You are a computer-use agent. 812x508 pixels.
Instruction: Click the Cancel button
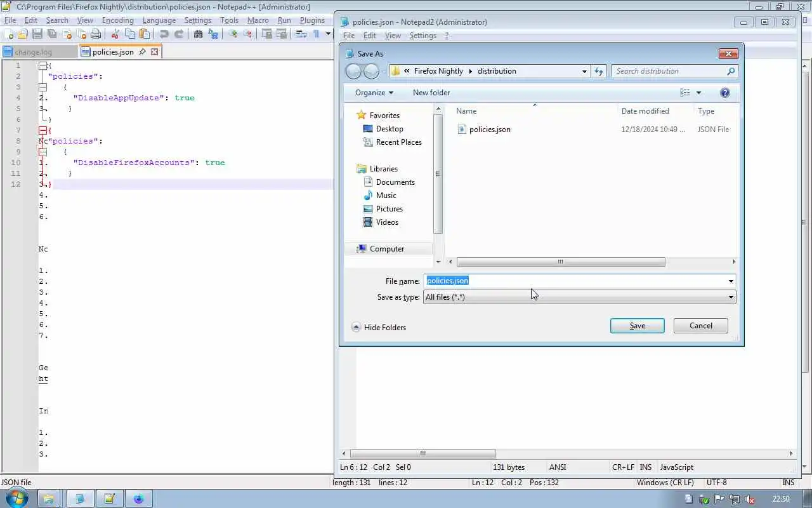(x=700, y=326)
